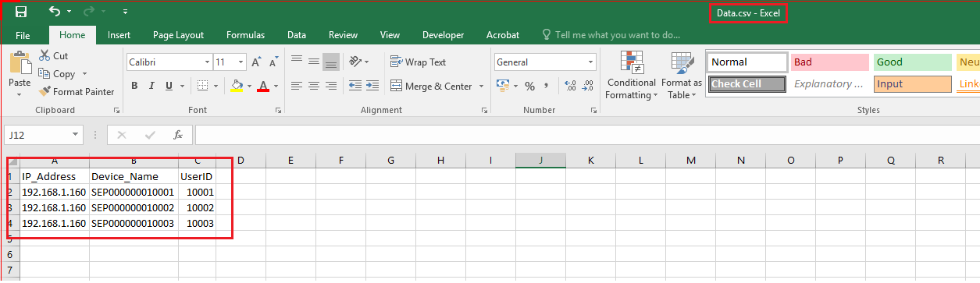The width and height of the screenshot is (980, 283).
Task: Click the Increase Indent icon
Action: (x=372, y=87)
